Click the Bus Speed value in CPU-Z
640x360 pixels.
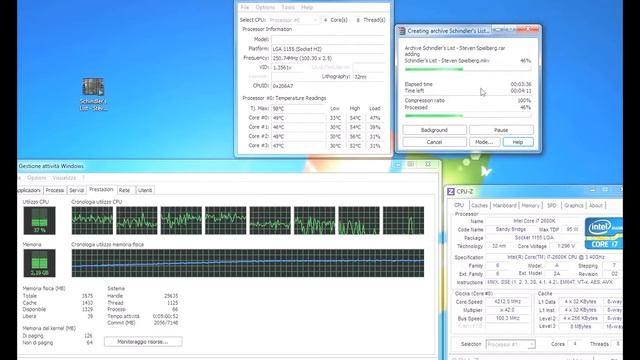[x=507, y=318]
